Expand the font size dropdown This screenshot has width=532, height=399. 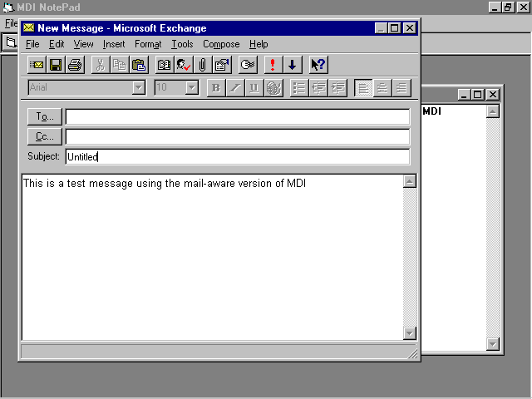[191, 88]
